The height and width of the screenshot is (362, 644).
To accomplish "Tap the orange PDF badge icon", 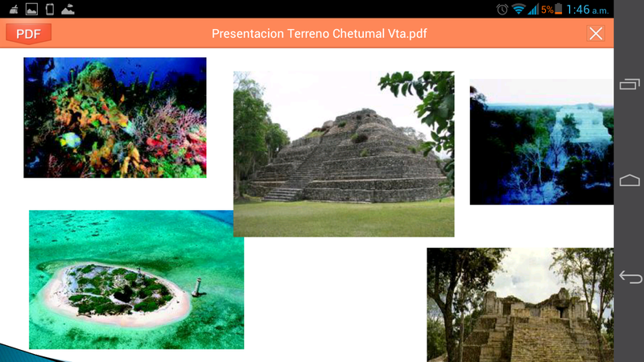I will point(28,33).
